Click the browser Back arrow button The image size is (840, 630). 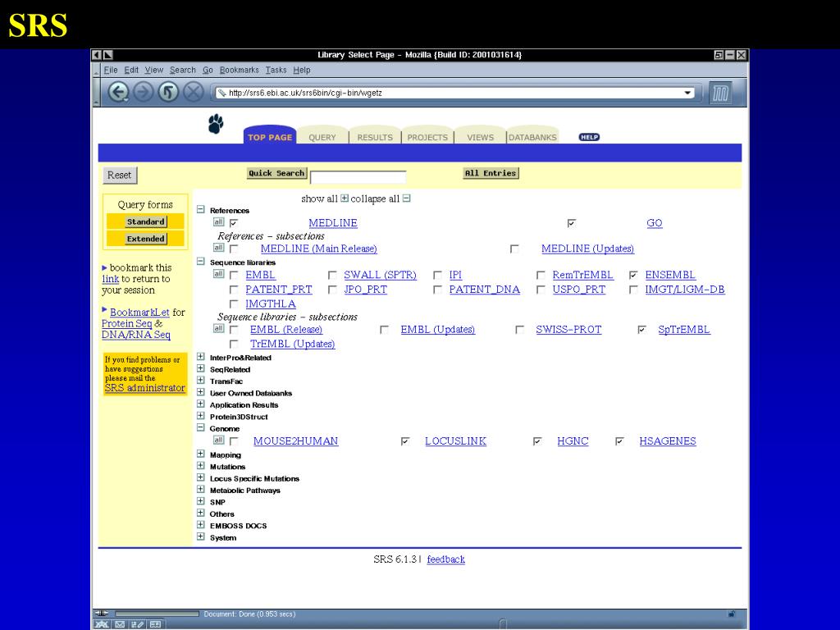click(118, 92)
